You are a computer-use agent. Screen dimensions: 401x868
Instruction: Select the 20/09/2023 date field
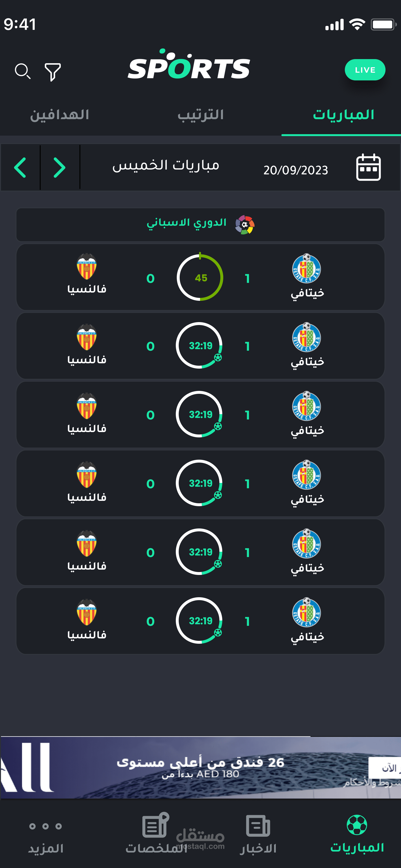click(x=295, y=170)
